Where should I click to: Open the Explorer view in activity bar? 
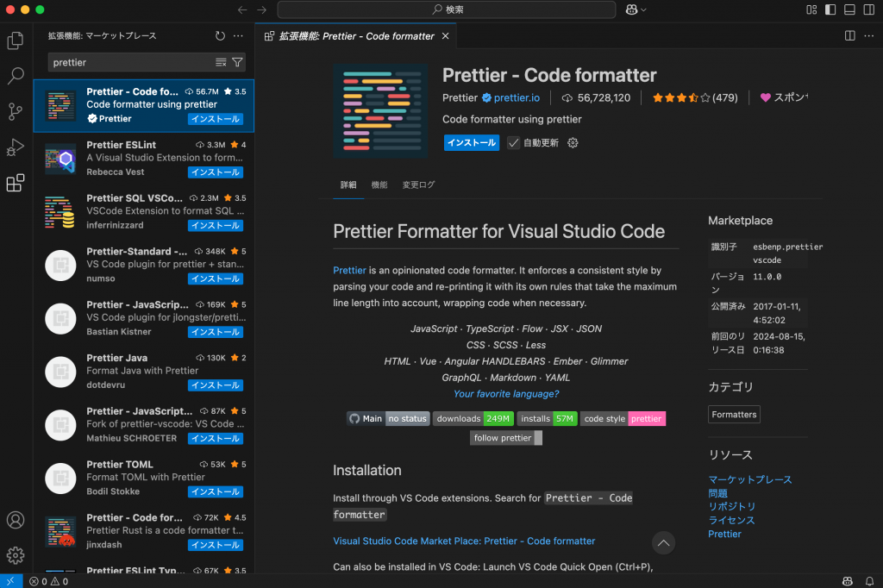[x=16, y=40]
